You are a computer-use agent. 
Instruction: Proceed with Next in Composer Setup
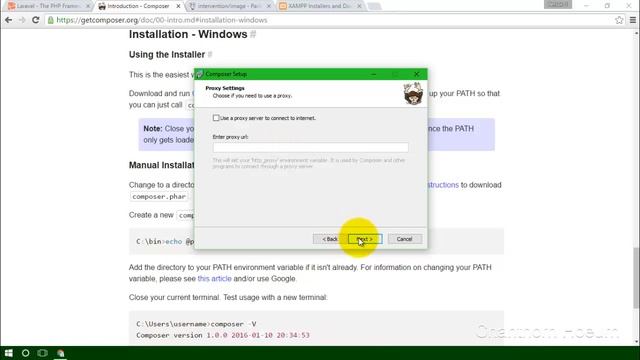coord(365,239)
